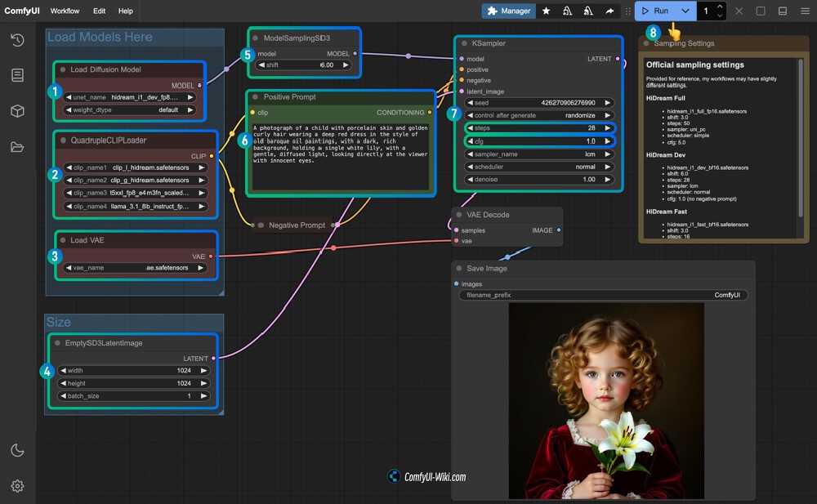Click the star icon in top toolbar
817x504 pixels.
coord(546,11)
